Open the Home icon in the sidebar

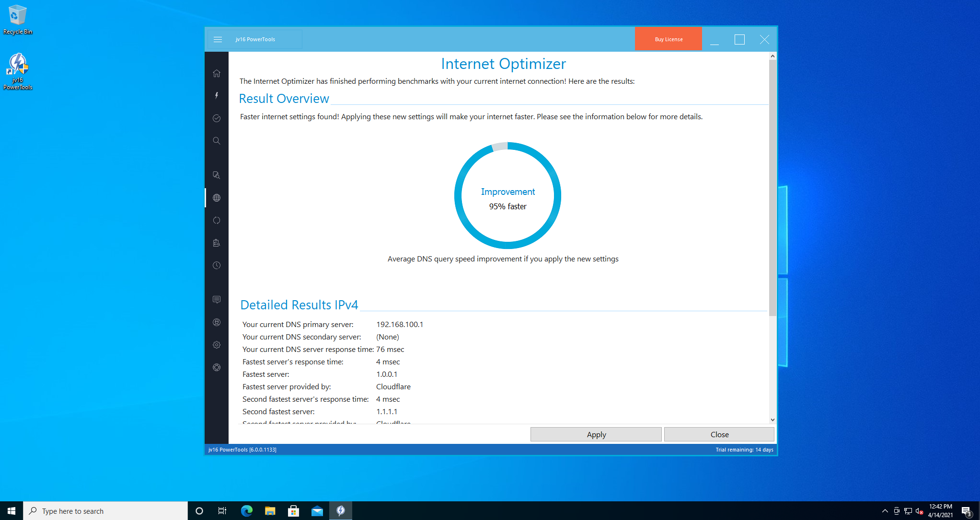[217, 73]
